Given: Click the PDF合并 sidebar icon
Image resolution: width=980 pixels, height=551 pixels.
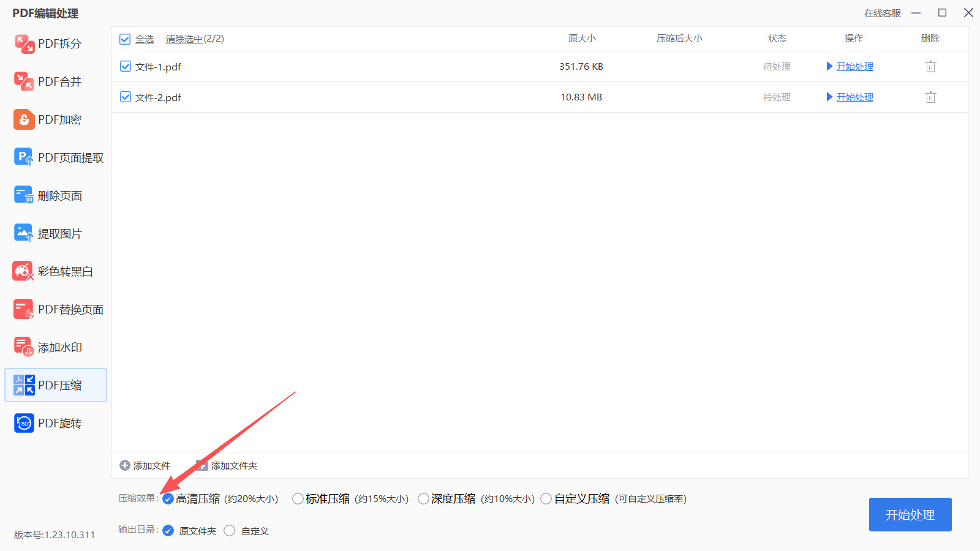Looking at the screenshot, I should [24, 82].
